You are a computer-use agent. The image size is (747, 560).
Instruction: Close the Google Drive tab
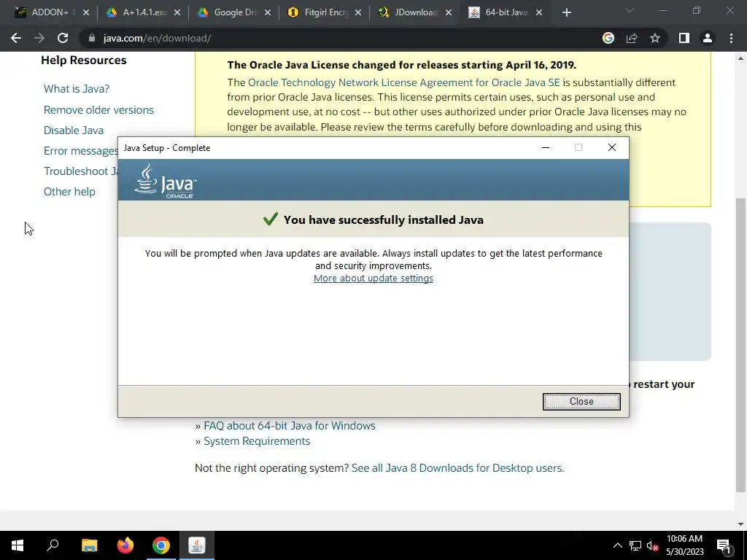[268, 13]
